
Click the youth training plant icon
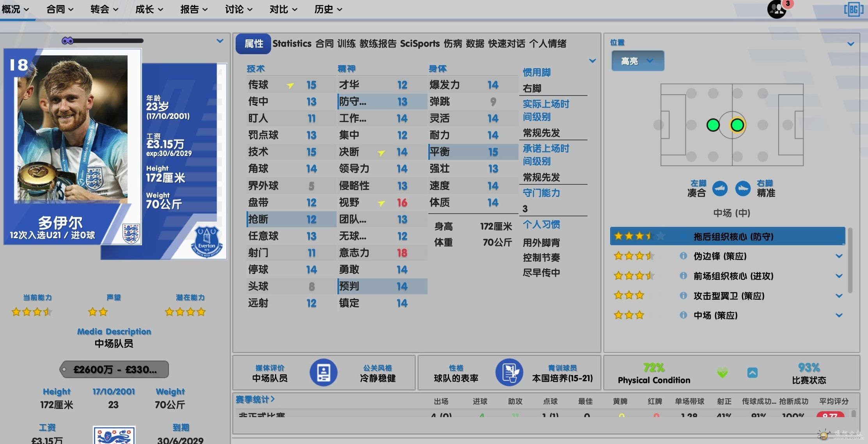point(509,372)
